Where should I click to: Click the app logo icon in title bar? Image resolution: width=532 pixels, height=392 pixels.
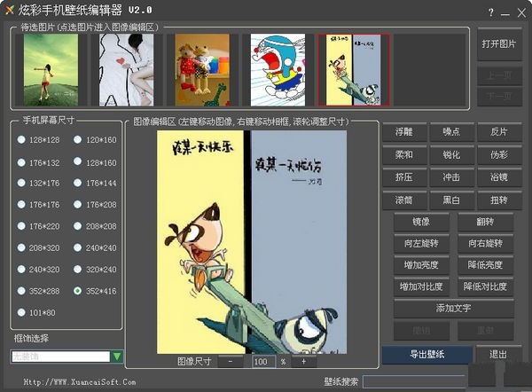tap(10, 10)
